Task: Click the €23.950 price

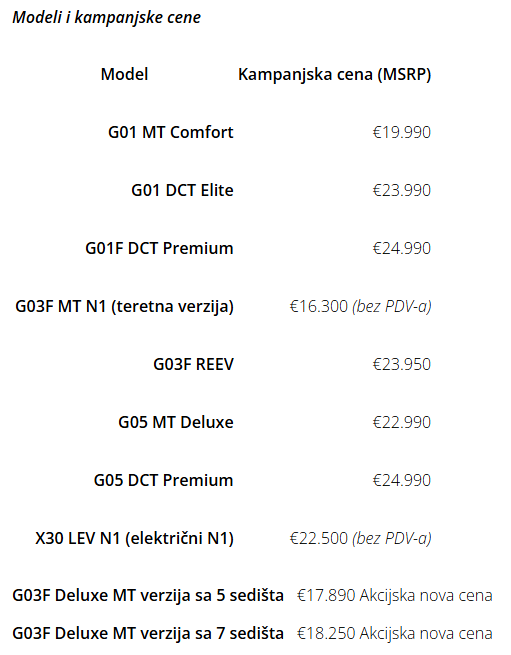Action: click(402, 364)
